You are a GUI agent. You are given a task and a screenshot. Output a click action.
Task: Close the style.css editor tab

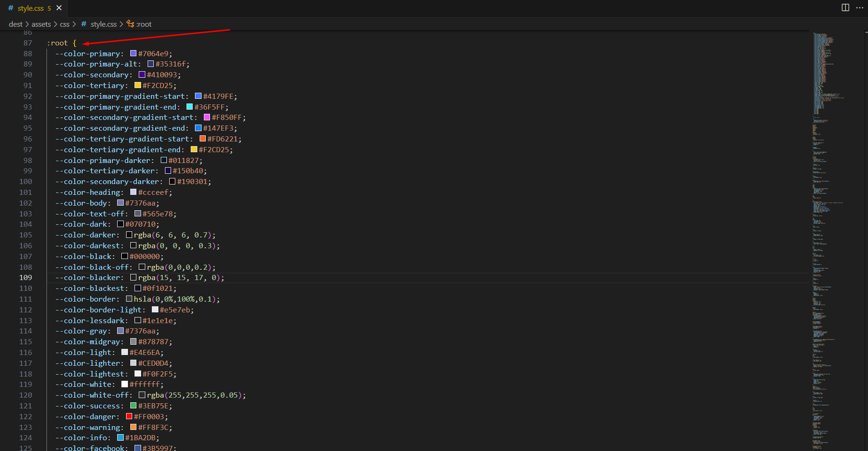pyautogui.click(x=59, y=8)
